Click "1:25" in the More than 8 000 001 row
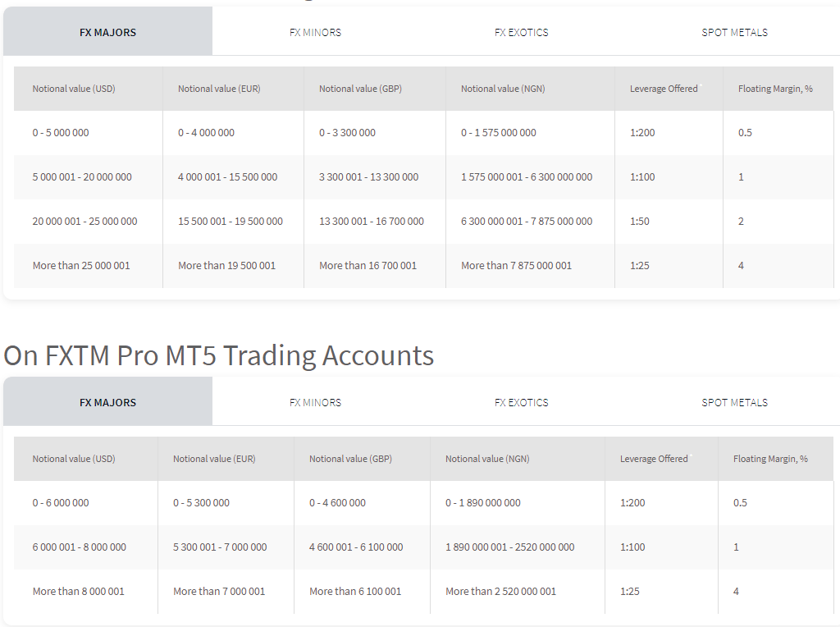Screen dimensions: 840x627 [x=630, y=592]
